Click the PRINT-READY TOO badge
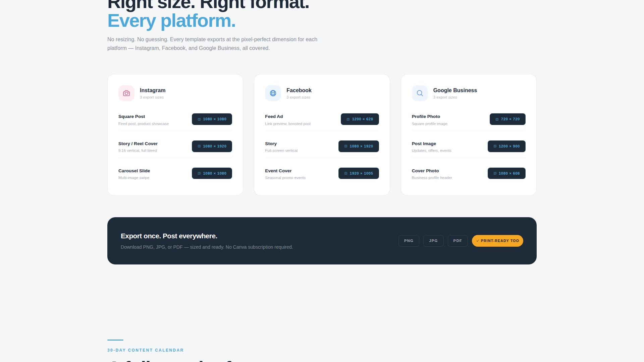The width and height of the screenshot is (644, 362). tap(497, 241)
